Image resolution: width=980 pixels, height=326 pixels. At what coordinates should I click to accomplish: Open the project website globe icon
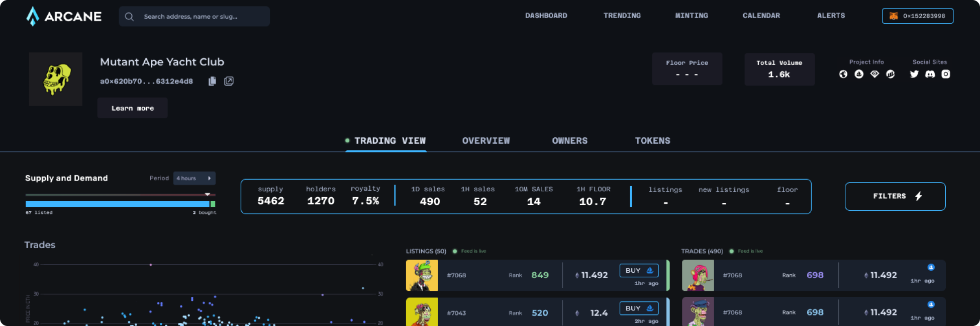coord(843,74)
